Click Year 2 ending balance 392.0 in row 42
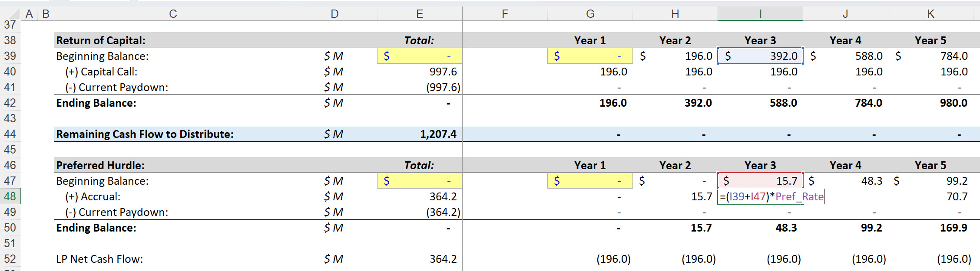 [698, 103]
